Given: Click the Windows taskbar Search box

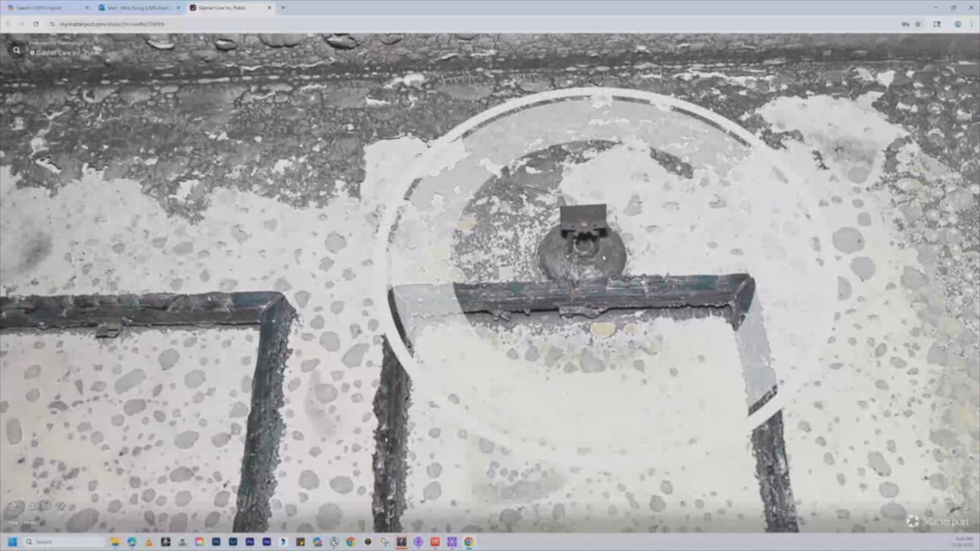Looking at the screenshot, I should point(65,542).
